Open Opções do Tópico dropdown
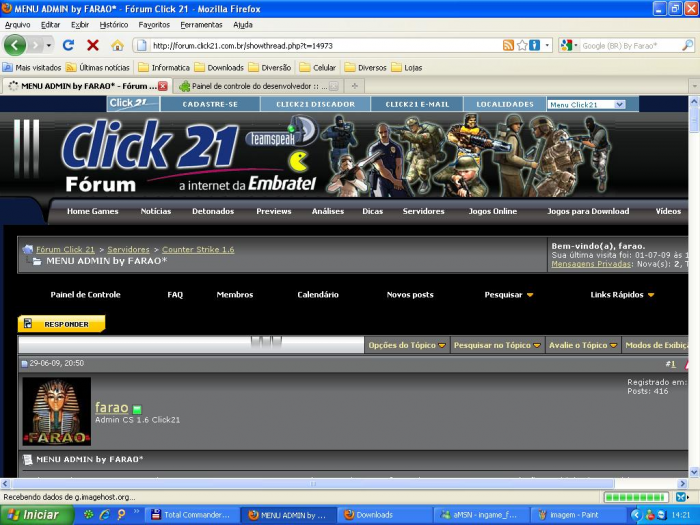 407,345
